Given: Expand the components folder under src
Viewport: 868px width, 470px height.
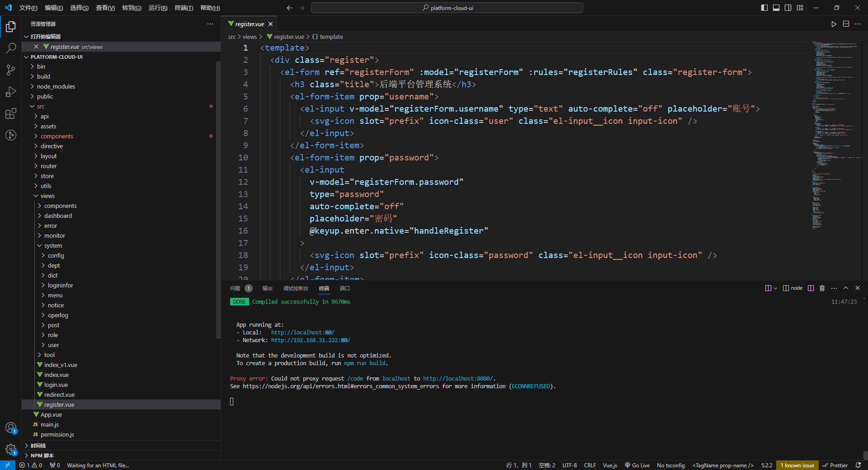Looking at the screenshot, I should point(121,136).
